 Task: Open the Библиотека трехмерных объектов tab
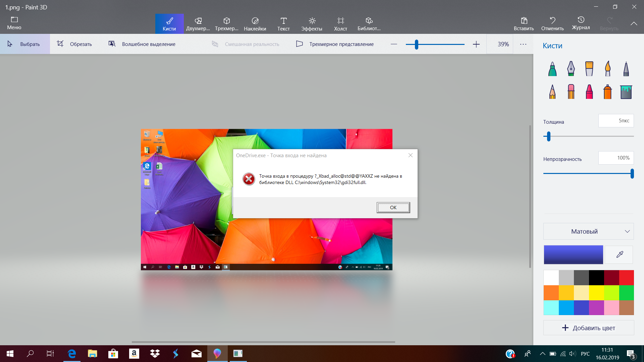(x=369, y=24)
